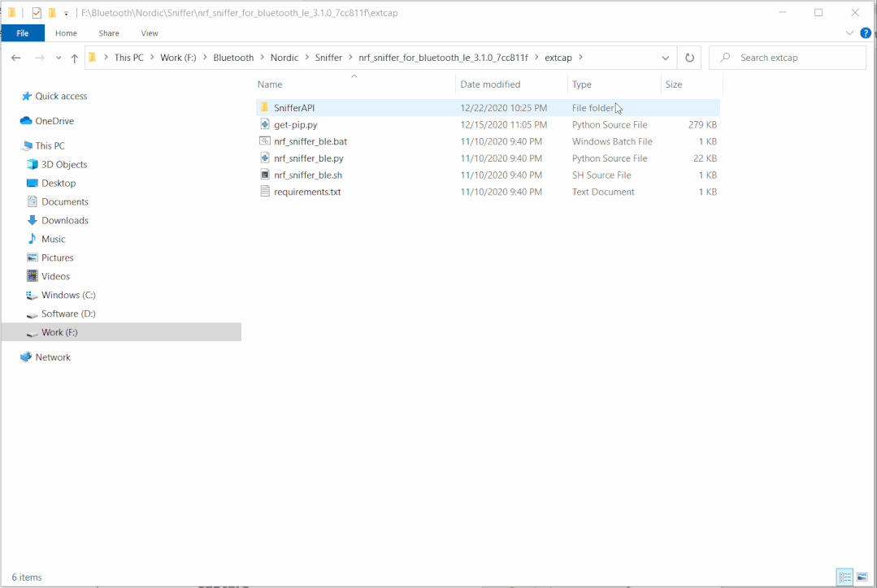
Task: Open the View ribbon tab
Action: (x=150, y=33)
